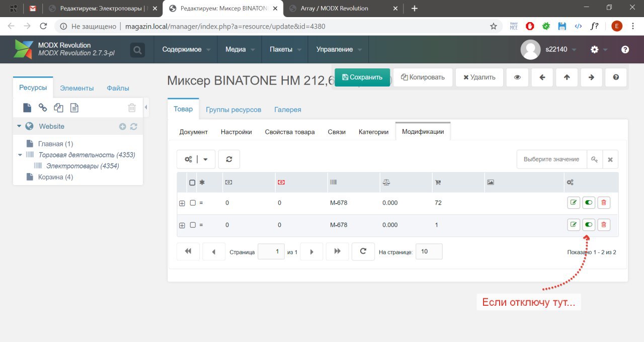Screen dimensions: 644x342
Task: Open the manager search magnifier
Action: pos(137,50)
